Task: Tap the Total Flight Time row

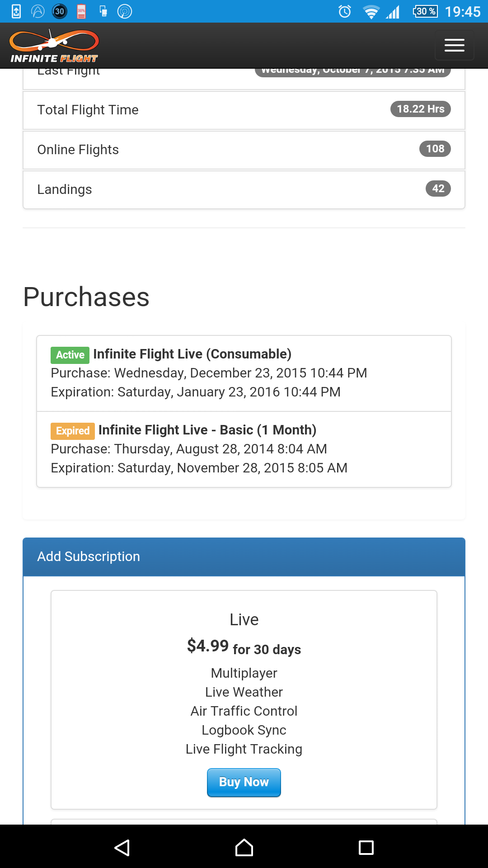Action: pos(244,110)
